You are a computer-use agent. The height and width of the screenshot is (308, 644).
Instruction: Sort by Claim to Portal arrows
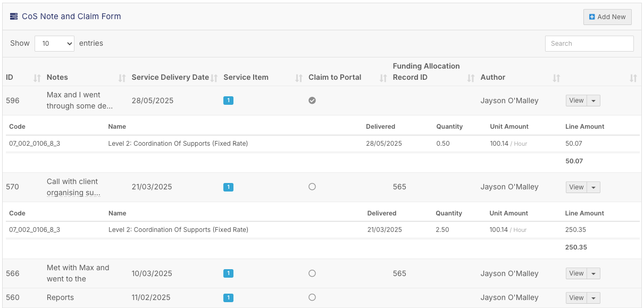pyautogui.click(x=383, y=78)
